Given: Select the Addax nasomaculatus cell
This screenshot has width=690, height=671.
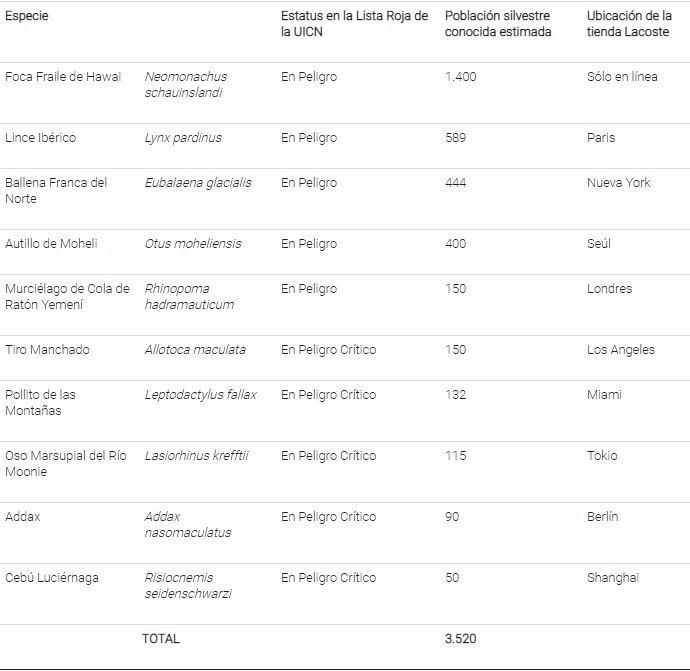Looking at the screenshot, I should click(188, 524).
